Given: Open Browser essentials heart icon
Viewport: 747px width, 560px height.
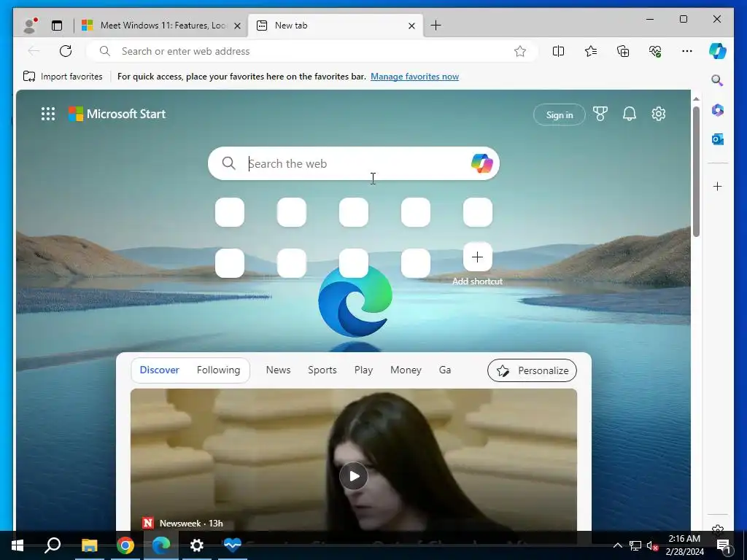Looking at the screenshot, I should pos(655,51).
